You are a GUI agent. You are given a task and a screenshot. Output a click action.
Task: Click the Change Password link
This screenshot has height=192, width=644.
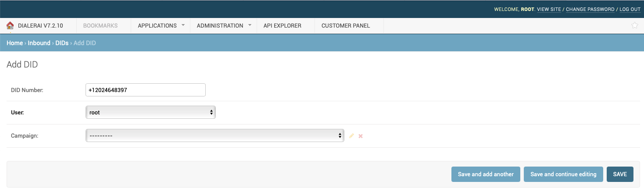coord(590,9)
